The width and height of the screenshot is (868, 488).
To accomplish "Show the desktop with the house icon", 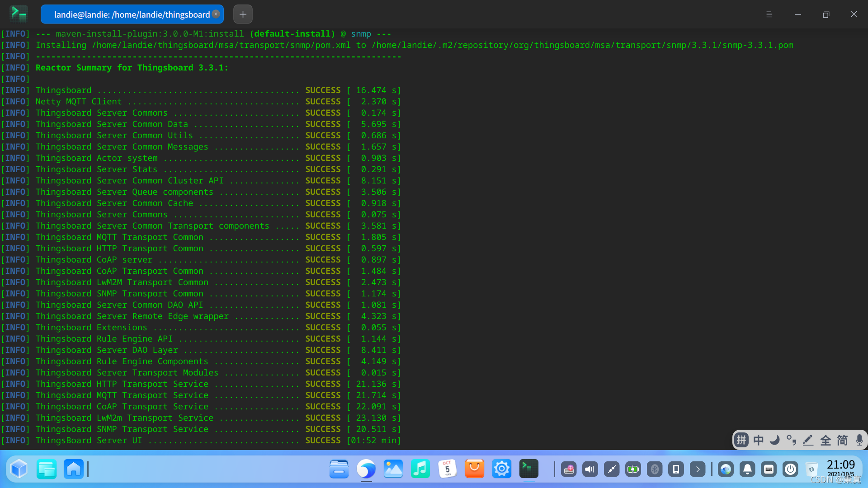I will tap(74, 469).
